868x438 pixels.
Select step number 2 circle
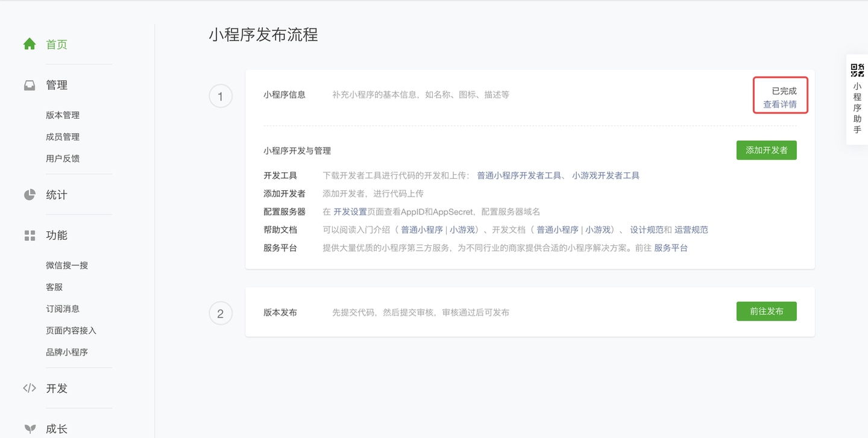(221, 313)
